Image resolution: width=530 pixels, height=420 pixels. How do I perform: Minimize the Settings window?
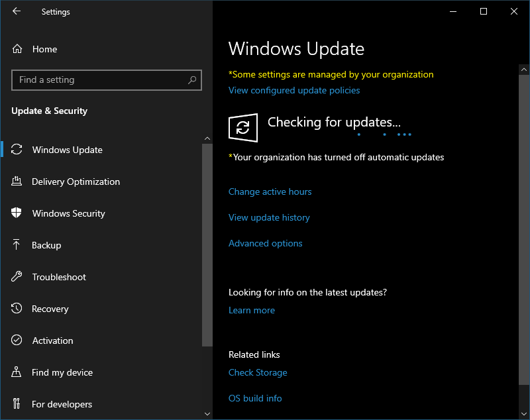(x=453, y=11)
